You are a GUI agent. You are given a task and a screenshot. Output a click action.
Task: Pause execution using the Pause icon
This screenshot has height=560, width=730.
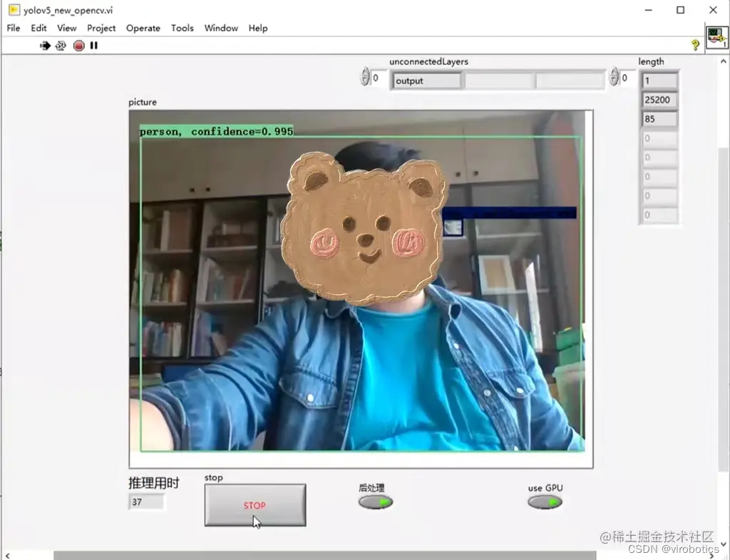(93, 45)
